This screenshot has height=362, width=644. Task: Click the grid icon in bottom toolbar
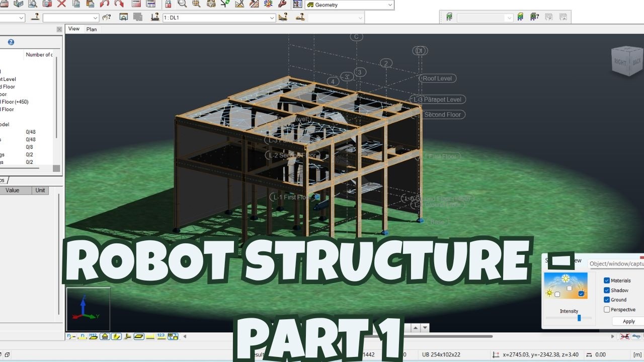(x=173, y=336)
